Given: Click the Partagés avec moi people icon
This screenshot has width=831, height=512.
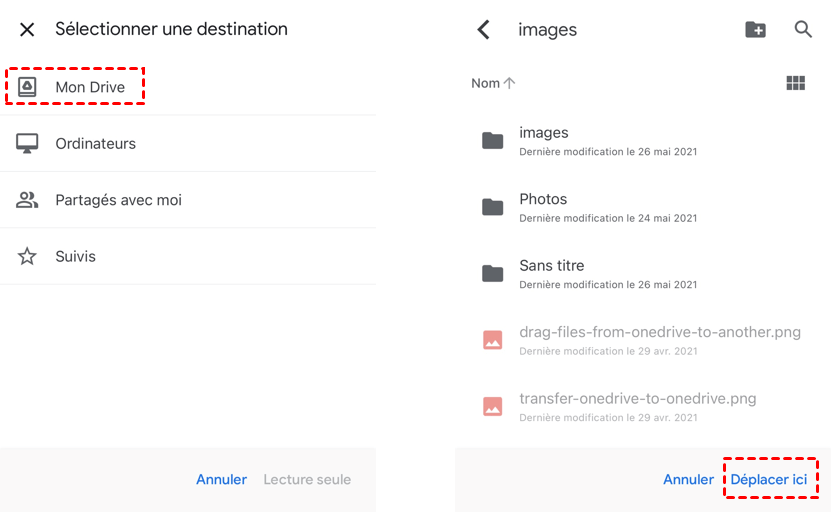Looking at the screenshot, I should tap(27, 200).
